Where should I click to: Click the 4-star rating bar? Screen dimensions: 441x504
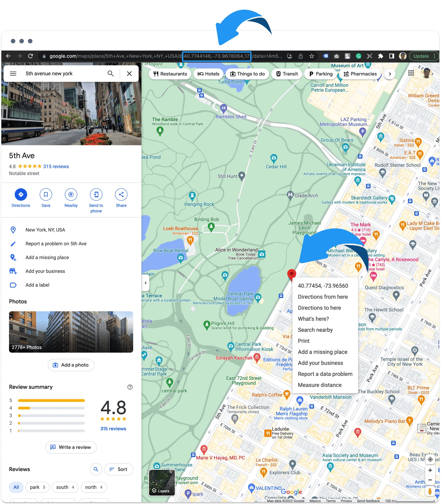point(51,408)
